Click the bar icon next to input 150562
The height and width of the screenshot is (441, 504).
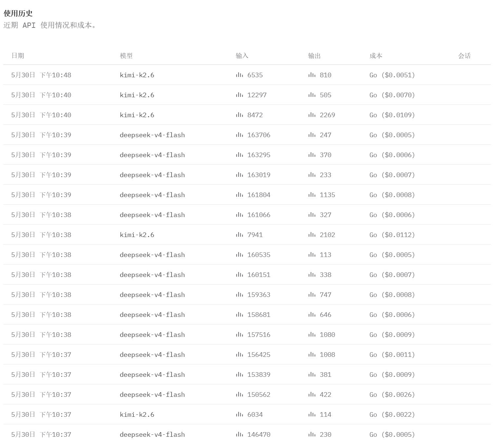239,395
